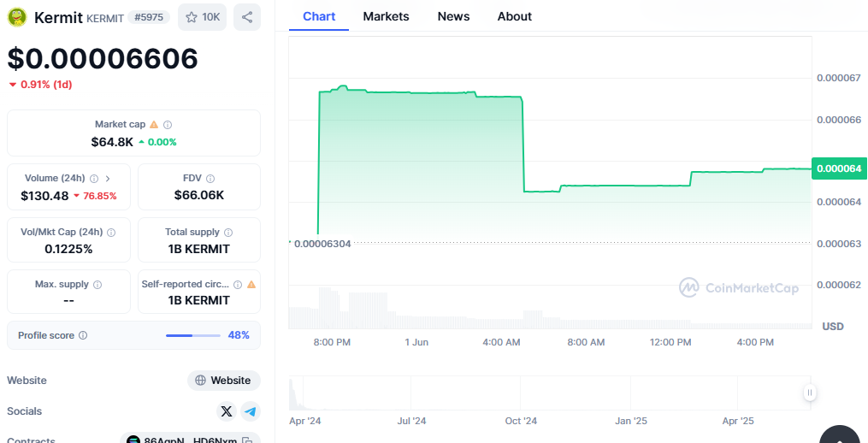The width and height of the screenshot is (868, 443).
Task: Show Total supply info icon
Action: [x=228, y=233]
